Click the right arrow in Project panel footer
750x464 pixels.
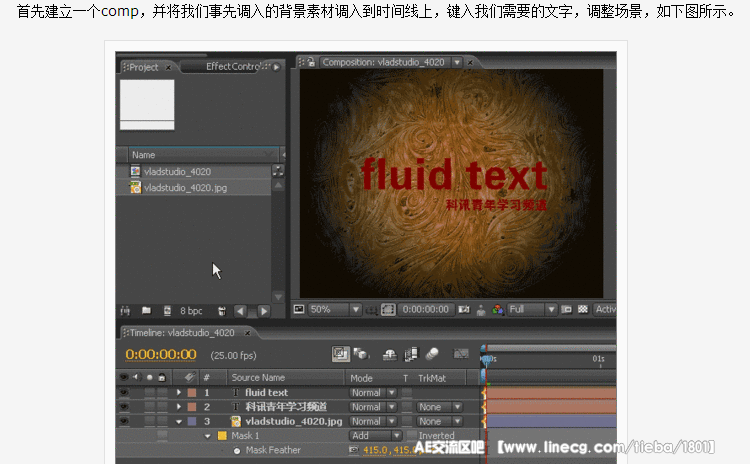[264, 311]
